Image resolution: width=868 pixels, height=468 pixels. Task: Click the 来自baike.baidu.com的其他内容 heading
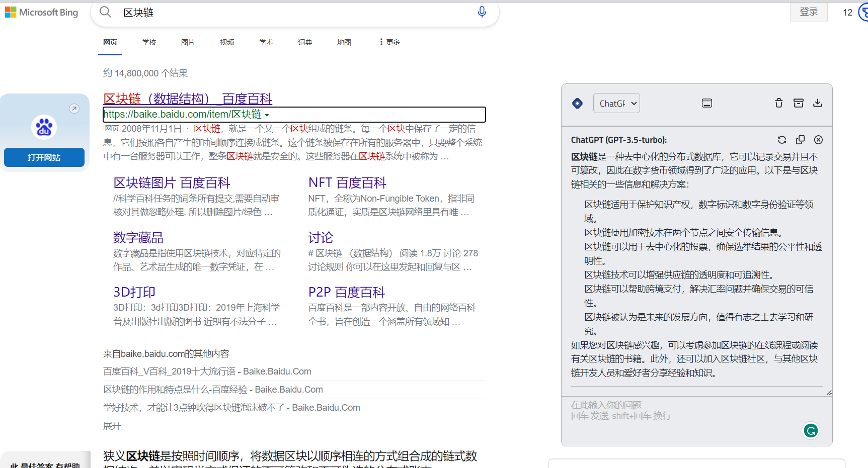click(166, 354)
